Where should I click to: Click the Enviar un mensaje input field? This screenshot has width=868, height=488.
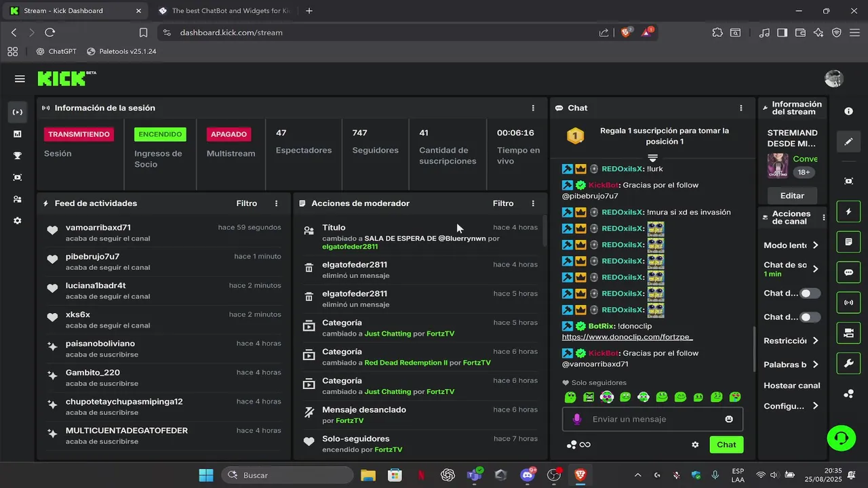[x=652, y=419]
